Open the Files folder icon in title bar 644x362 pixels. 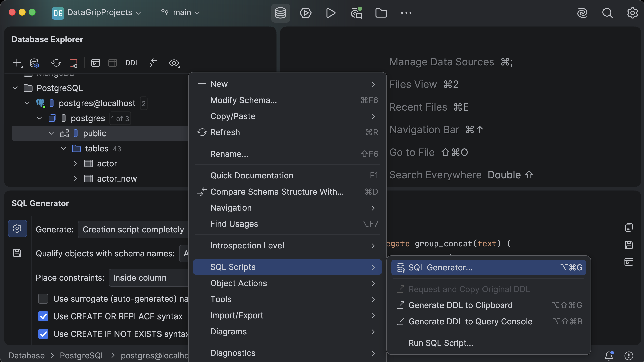(381, 13)
